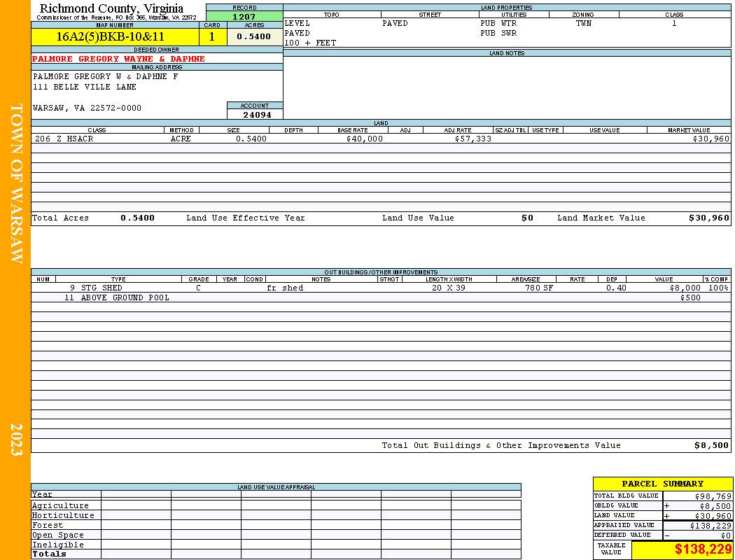Click the red taxable value $138,229

(703, 549)
